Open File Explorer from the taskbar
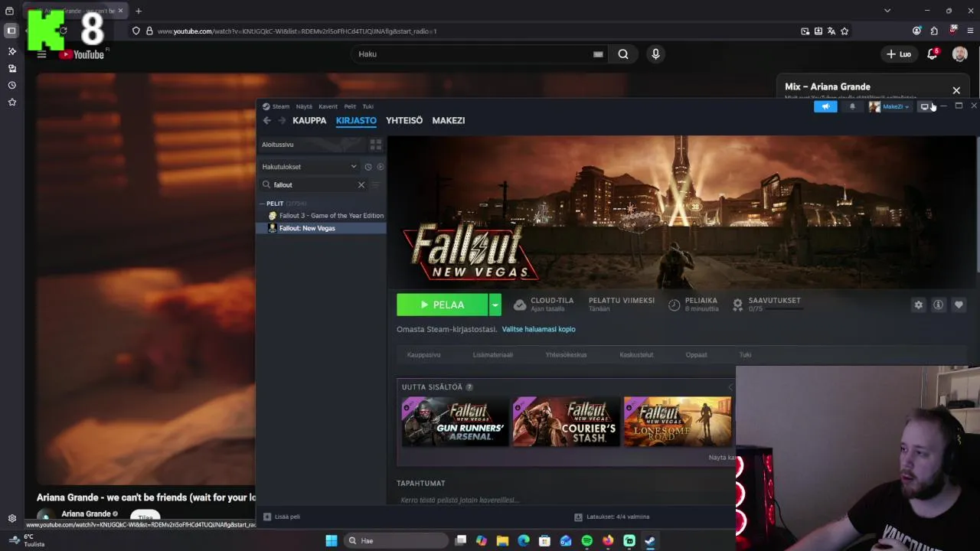The width and height of the screenshot is (980, 551). click(x=502, y=540)
